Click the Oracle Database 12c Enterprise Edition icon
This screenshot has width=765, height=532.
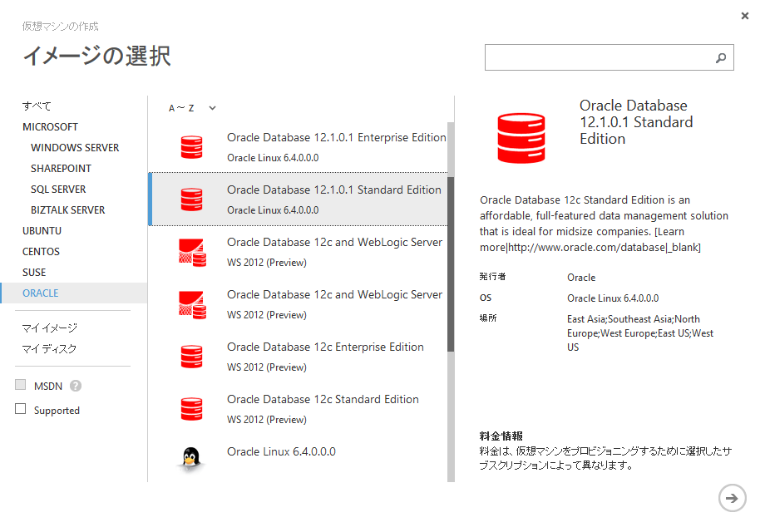191,357
